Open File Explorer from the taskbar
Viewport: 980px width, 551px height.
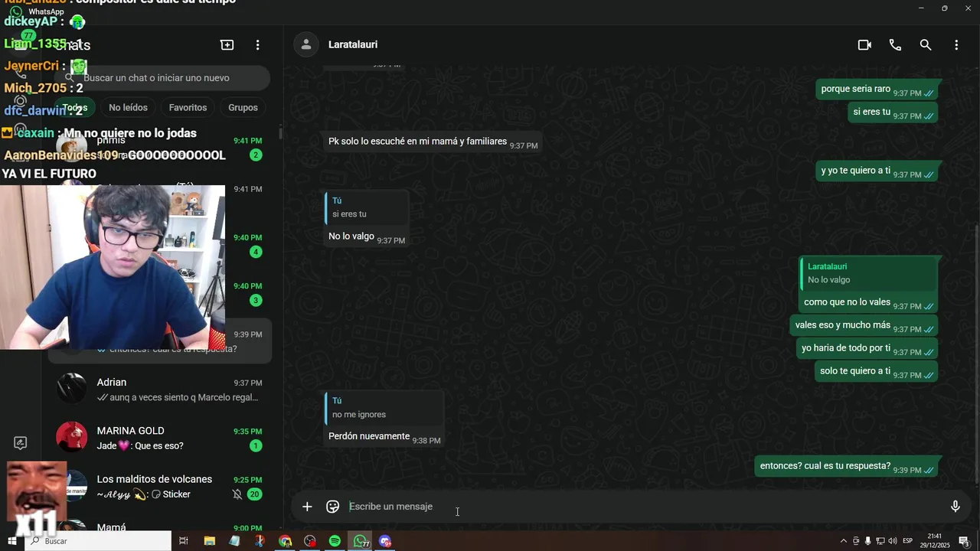209,541
